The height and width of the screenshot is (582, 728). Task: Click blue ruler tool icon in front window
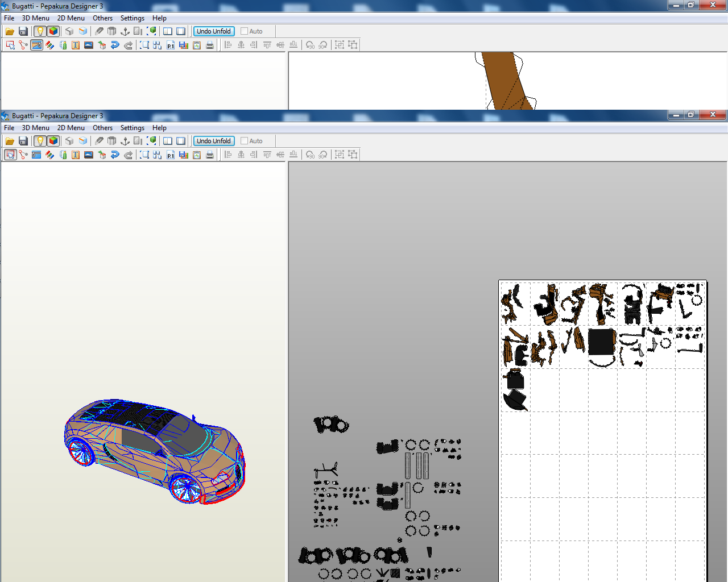pyautogui.click(x=36, y=155)
